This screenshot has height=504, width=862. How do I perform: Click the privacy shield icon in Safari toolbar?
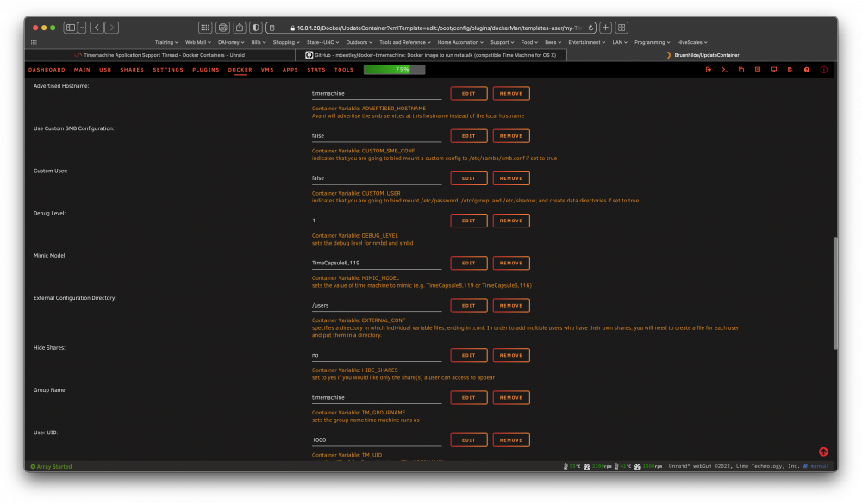click(x=256, y=28)
